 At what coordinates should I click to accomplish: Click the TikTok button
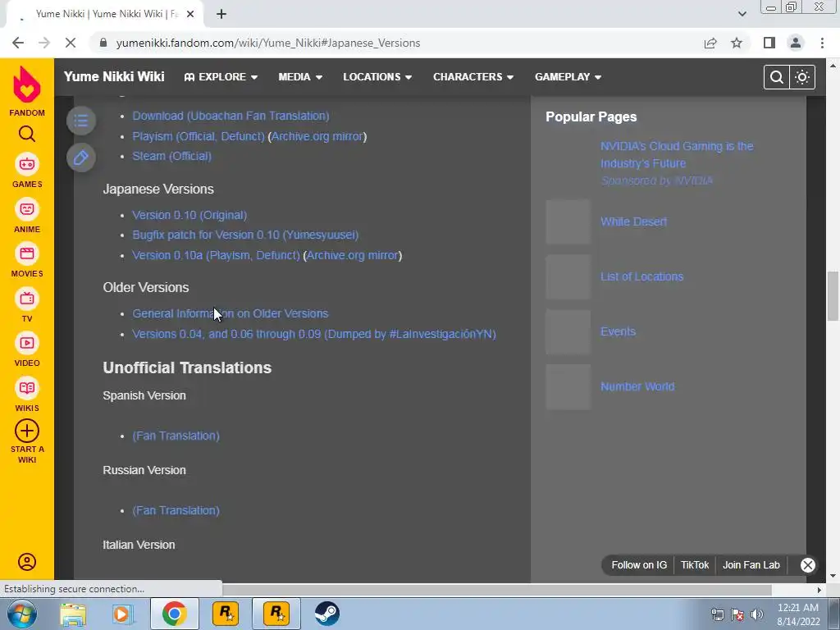click(x=695, y=564)
